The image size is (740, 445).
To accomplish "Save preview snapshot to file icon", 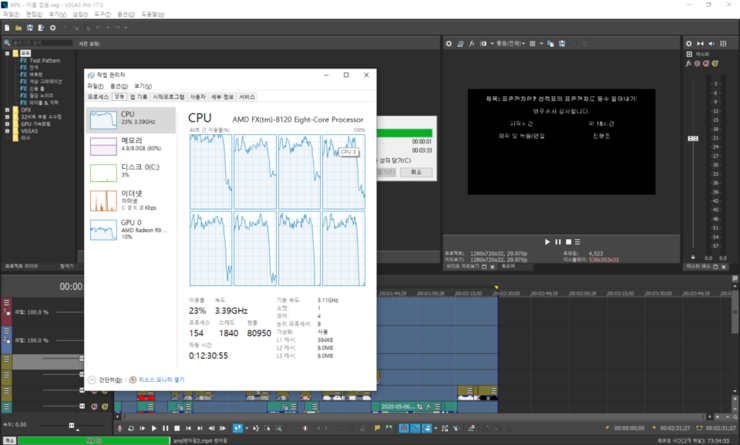I will pos(562,43).
